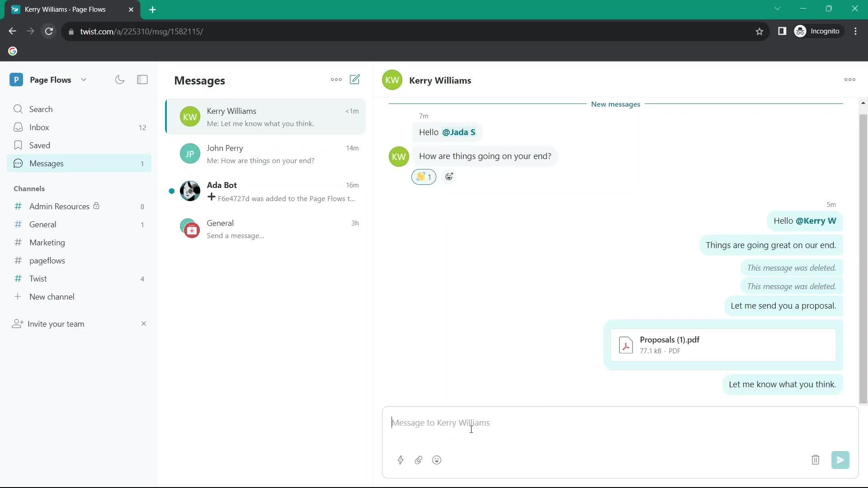Dismiss the Invite your team prompt
Screen dimensions: 868x488
pos(144,324)
